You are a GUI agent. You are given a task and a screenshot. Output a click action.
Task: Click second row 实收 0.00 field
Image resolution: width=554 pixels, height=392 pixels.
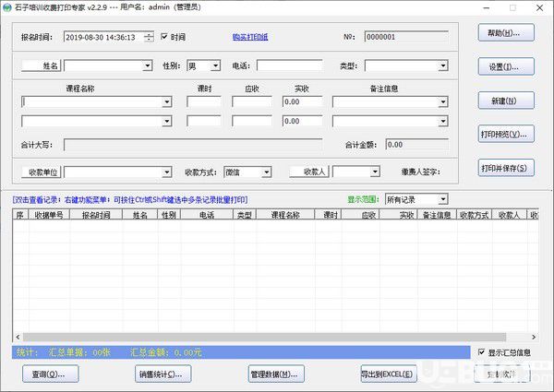tap(303, 122)
